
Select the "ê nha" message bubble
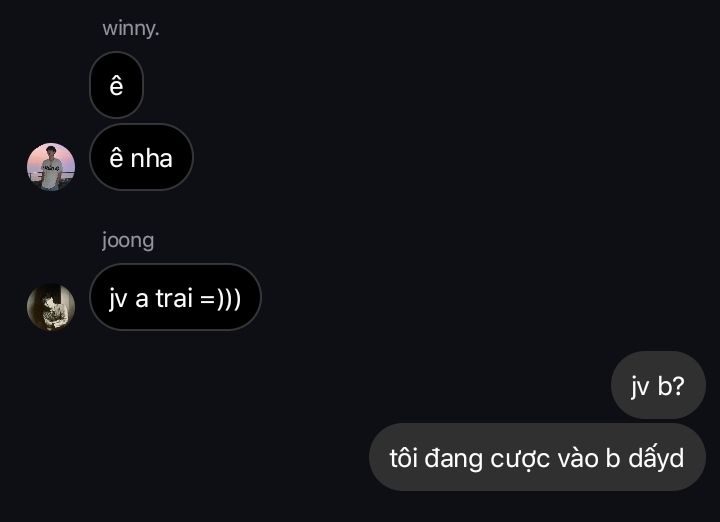coord(141,157)
